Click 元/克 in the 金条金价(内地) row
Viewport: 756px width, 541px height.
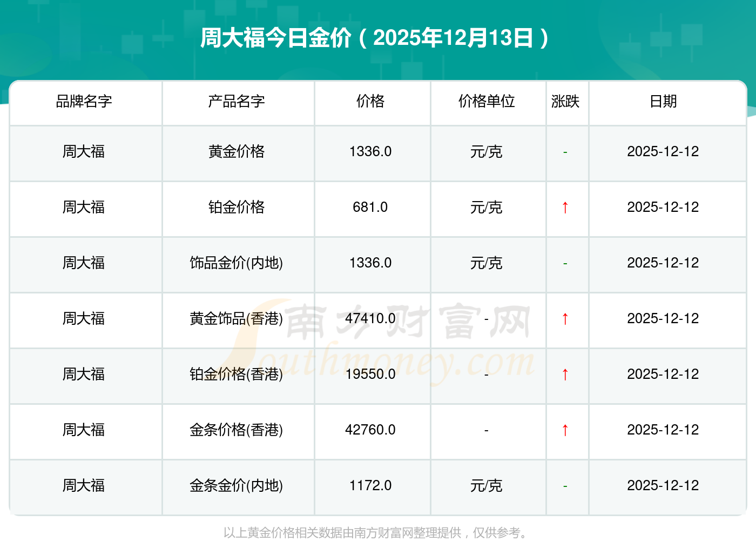tap(487, 486)
